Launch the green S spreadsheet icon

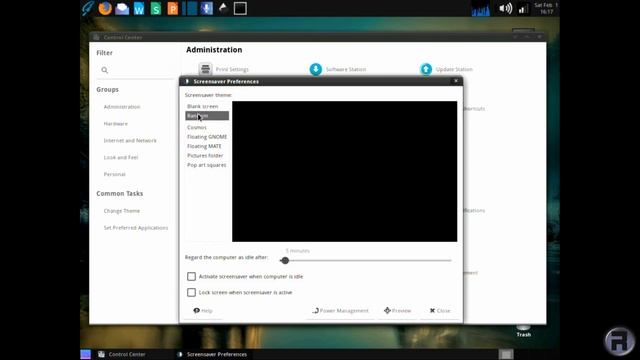click(156, 9)
